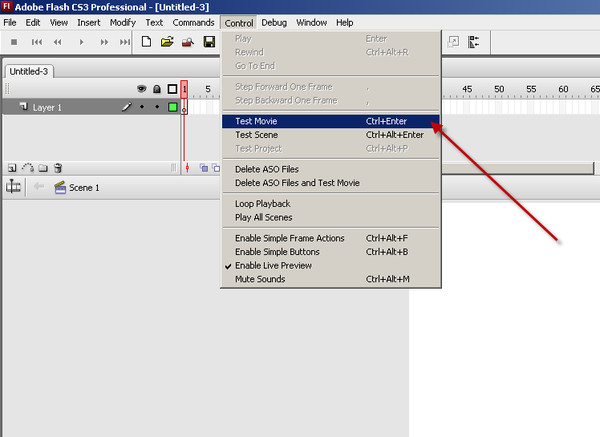This screenshot has width=600, height=437.
Task: Click the Go to first frame button
Action: coord(37,42)
